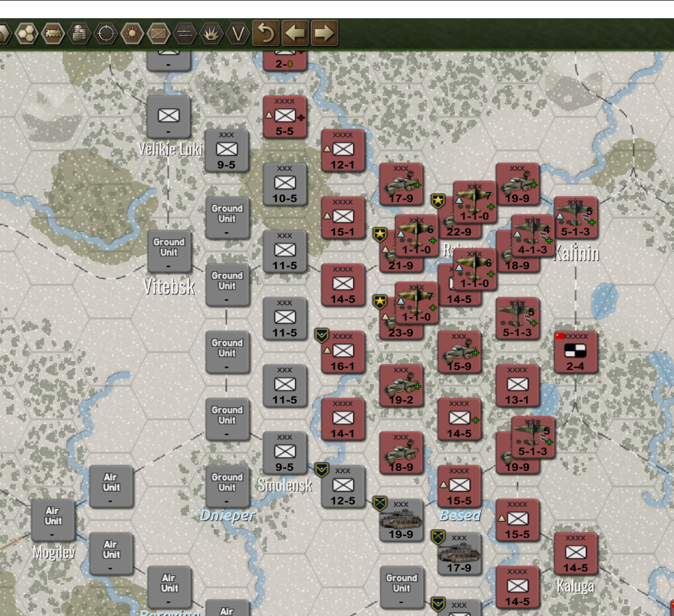Select the red 17-9 motorized corps

click(401, 184)
